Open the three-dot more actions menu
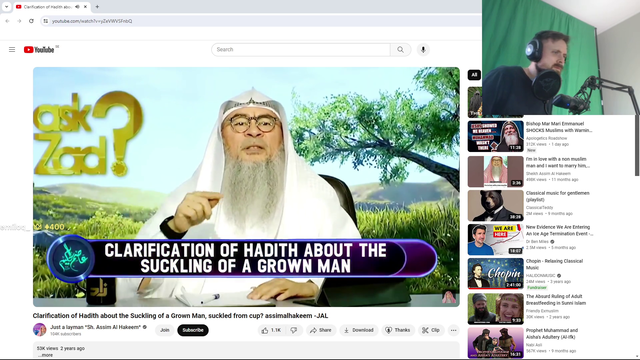640x360 pixels. pyautogui.click(x=453, y=330)
